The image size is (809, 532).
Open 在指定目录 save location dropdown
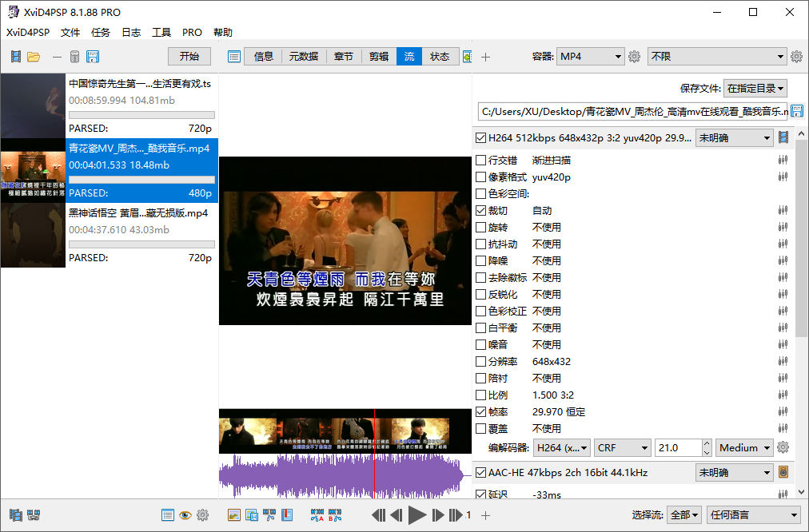click(x=755, y=88)
